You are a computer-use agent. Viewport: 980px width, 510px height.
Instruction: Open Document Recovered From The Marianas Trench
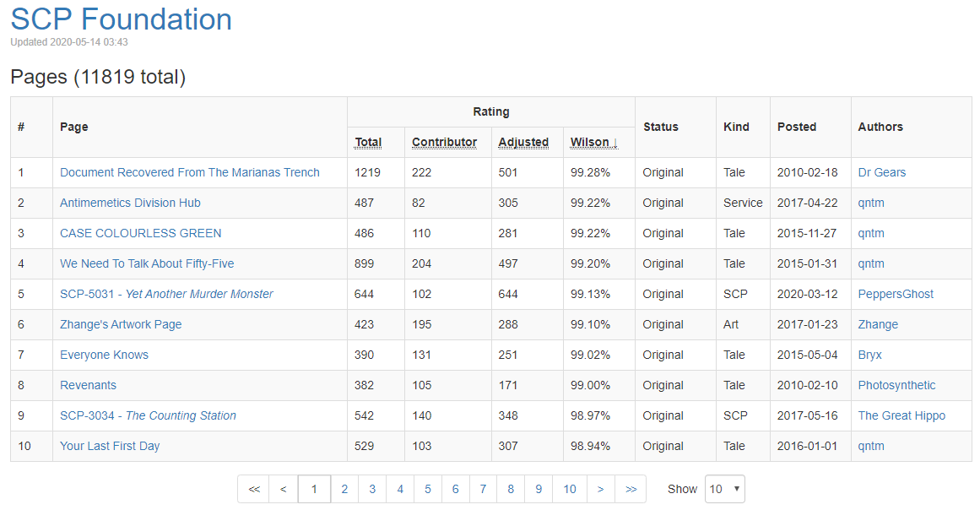(189, 172)
